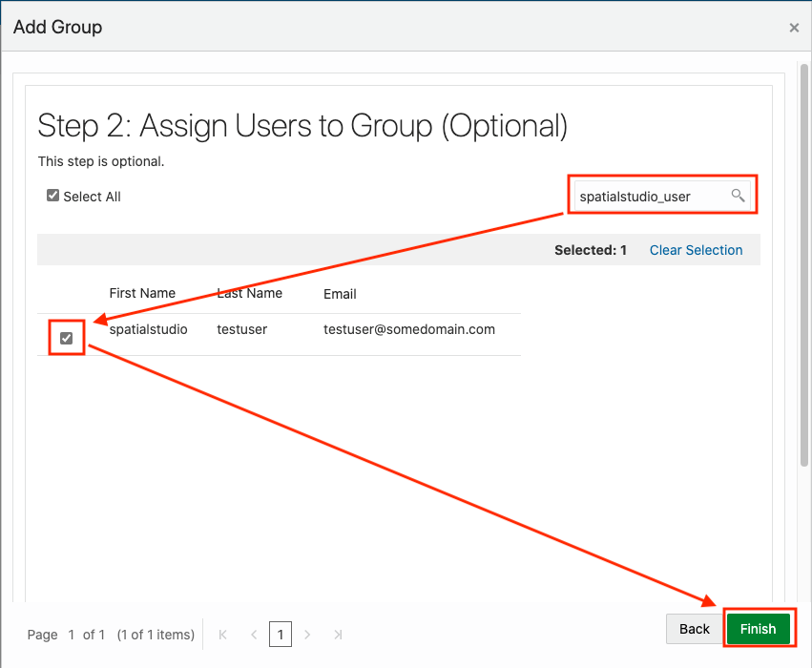Click the dialog vertical scrollbar
The width and height of the screenshot is (812, 668).
(x=803, y=264)
